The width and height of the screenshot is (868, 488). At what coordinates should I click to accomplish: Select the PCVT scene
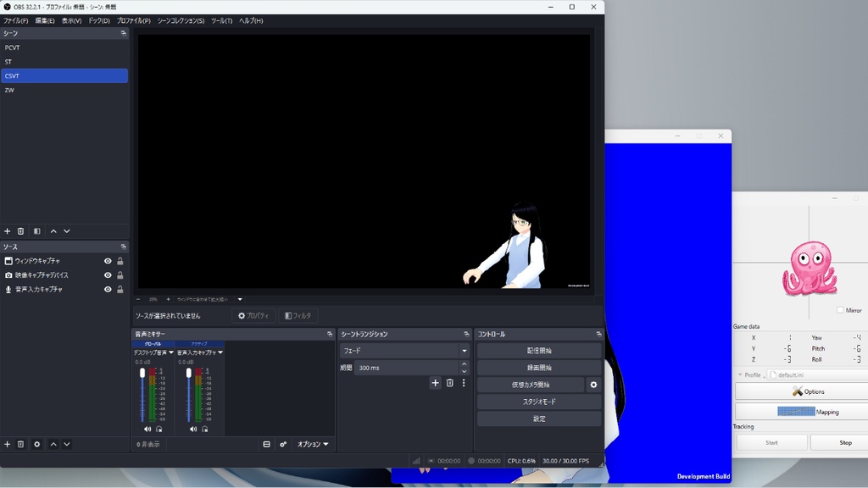tap(64, 47)
